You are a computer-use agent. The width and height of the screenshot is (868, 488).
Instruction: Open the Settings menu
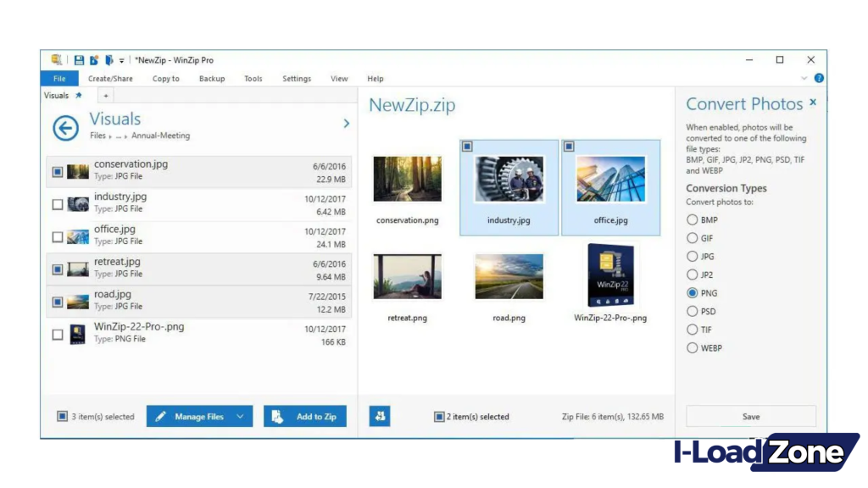[x=296, y=79]
